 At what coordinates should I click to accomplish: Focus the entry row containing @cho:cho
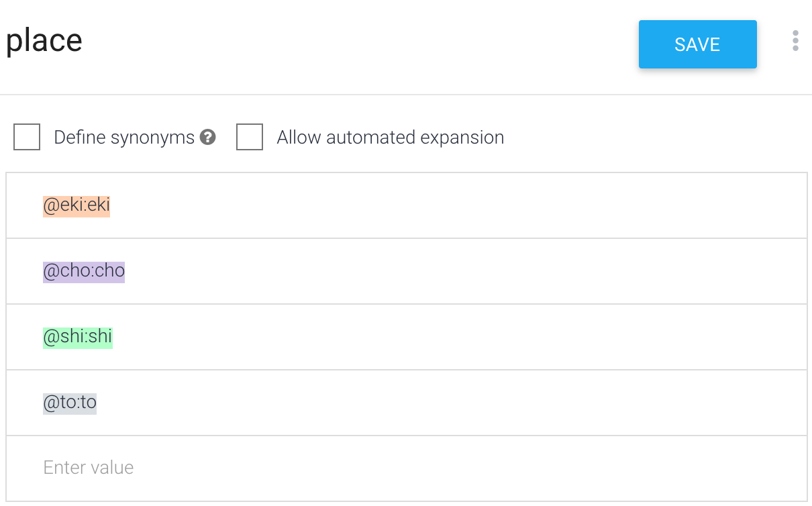pos(407,271)
